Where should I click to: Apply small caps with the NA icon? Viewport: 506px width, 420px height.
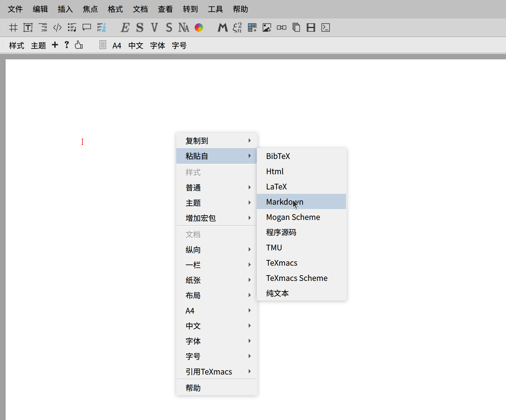pos(184,27)
